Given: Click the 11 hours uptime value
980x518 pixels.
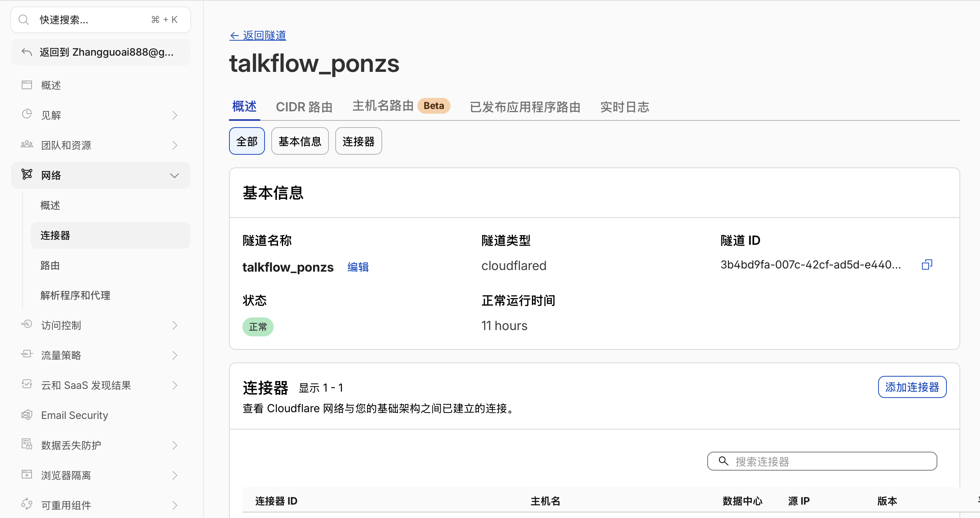Looking at the screenshot, I should 504,326.
